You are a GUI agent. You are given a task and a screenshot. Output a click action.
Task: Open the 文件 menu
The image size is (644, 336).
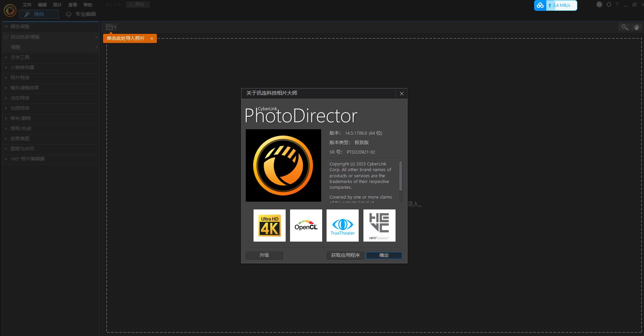[27, 5]
